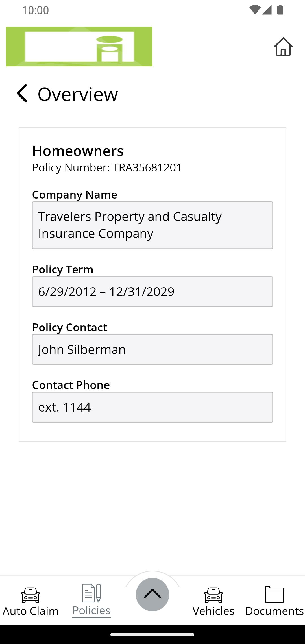Select the Policies document icon
Image resolution: width=305 pixels, height=644 pixels.
click(x=91, y=593)
